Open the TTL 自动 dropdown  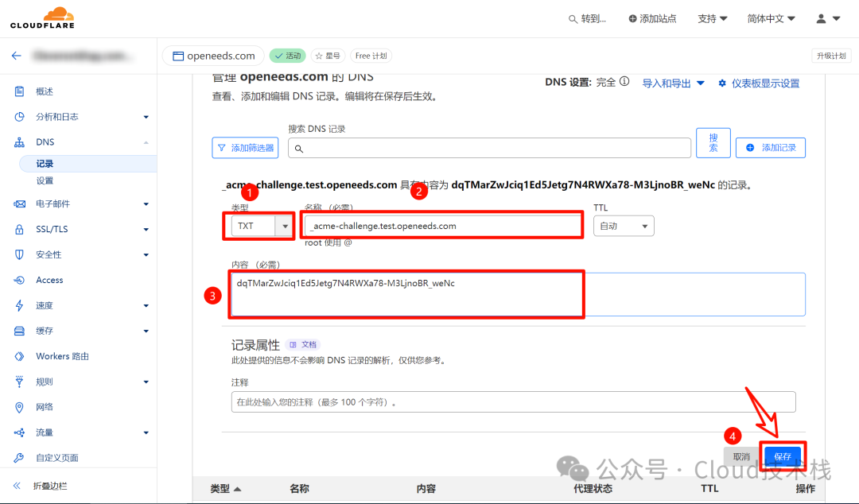click(x=624, y=226)
